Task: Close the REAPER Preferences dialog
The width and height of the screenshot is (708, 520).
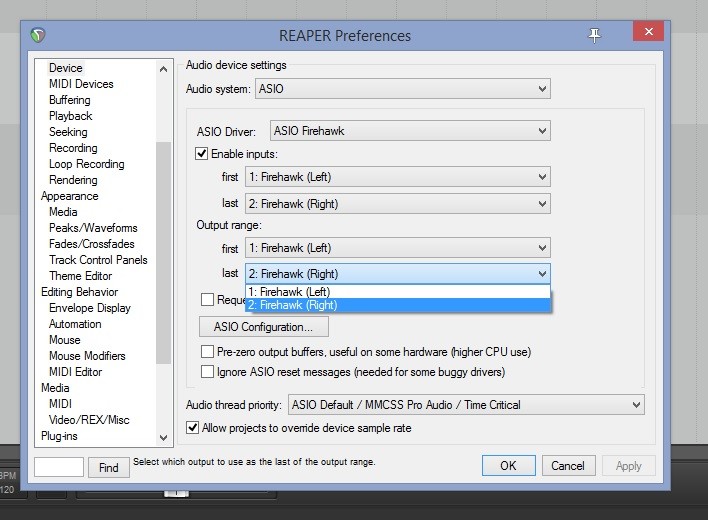Action: point(648,32)
